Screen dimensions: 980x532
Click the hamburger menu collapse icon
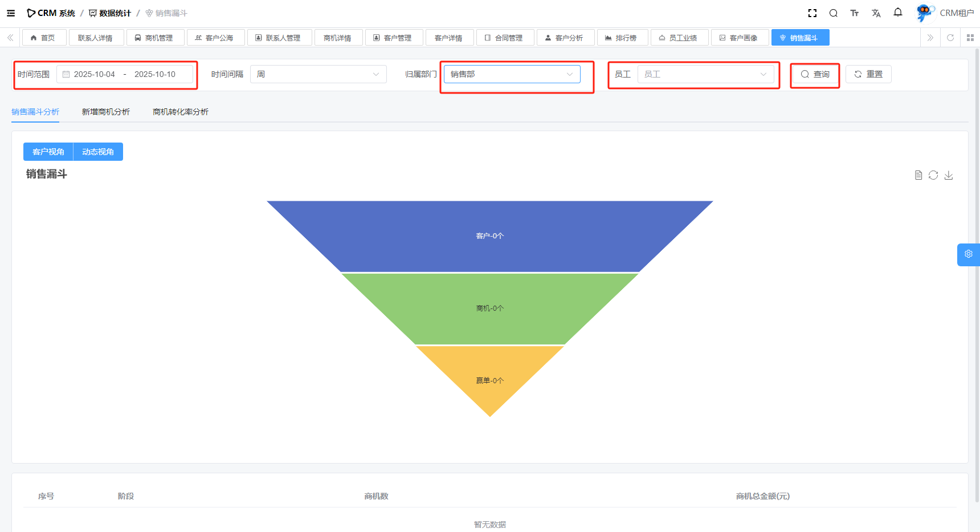click(11, 13)
